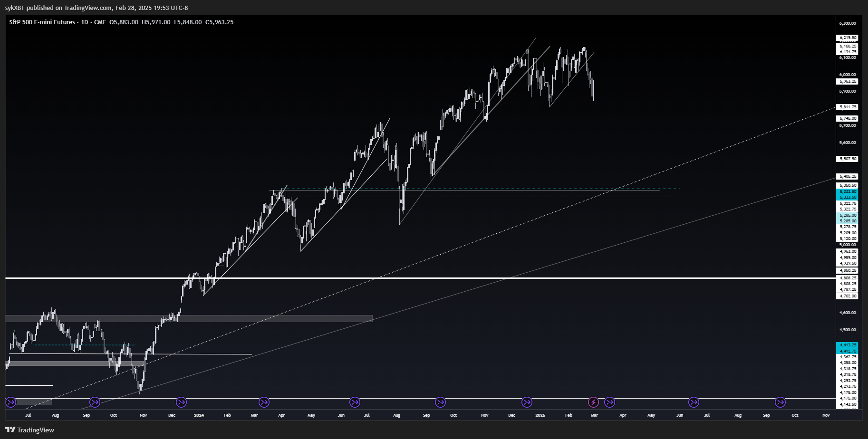Click the 6,219.50 price label
The image size is (868, 439).
[847, 38]
